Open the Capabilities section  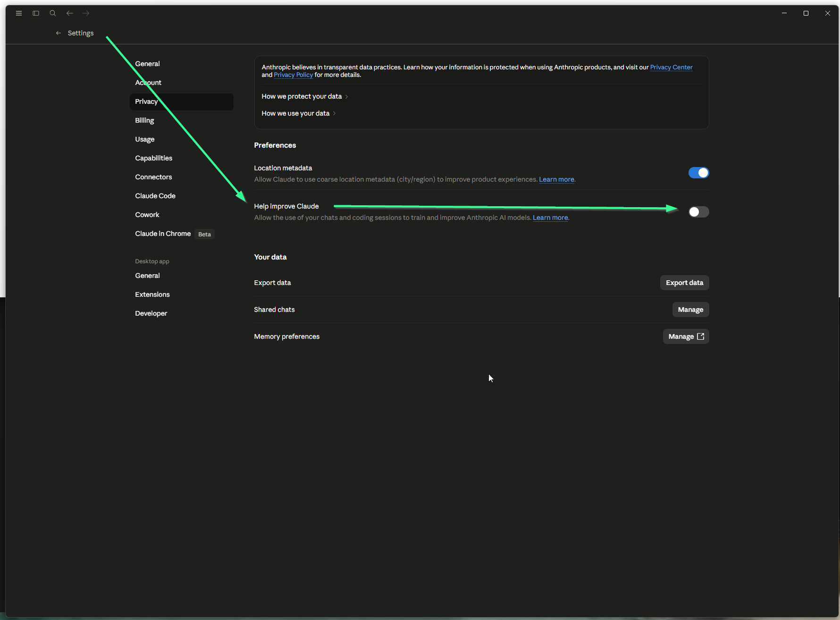click(182, 158)
